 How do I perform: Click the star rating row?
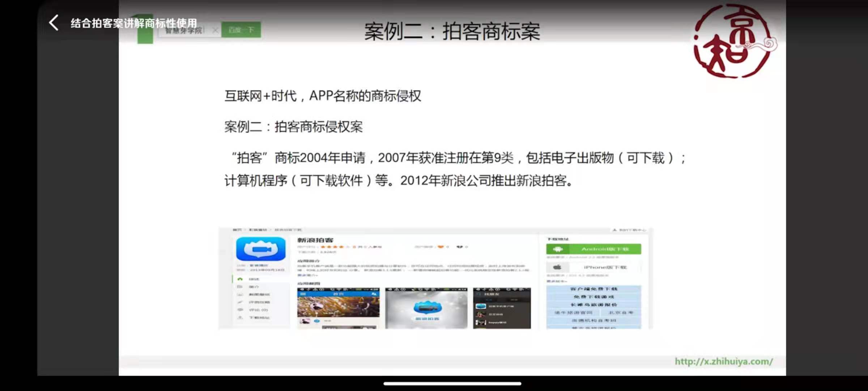[x=335, y=247]
